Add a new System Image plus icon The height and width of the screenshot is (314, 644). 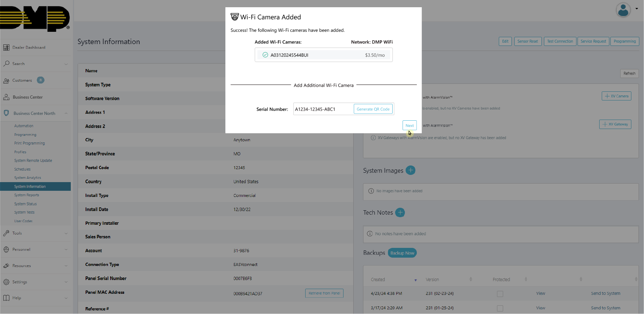pyautogui.click(x=410, y=170)
